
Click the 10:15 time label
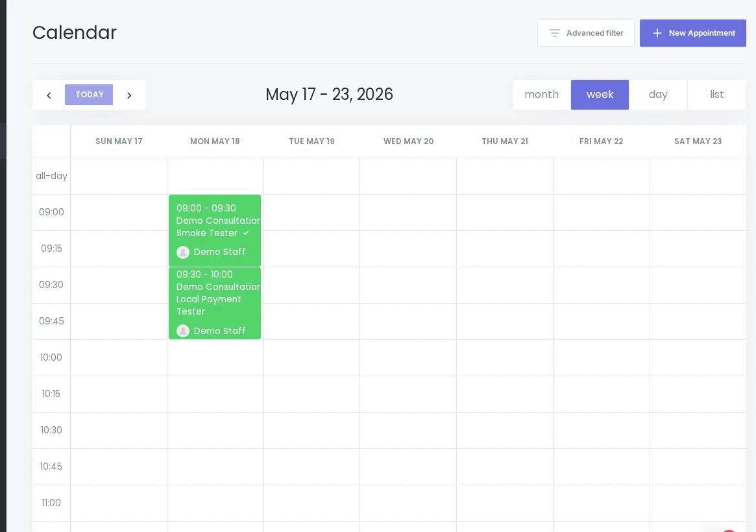51,394
